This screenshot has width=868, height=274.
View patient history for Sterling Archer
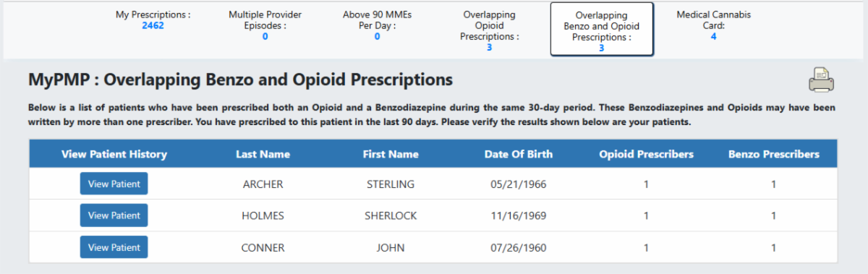point(114,184)
